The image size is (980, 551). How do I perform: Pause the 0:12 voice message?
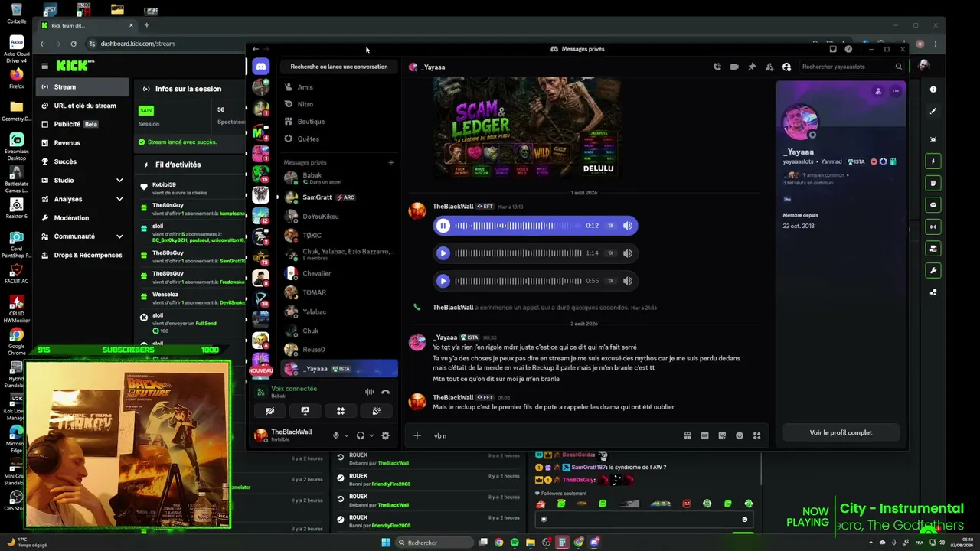pos(443,226)
